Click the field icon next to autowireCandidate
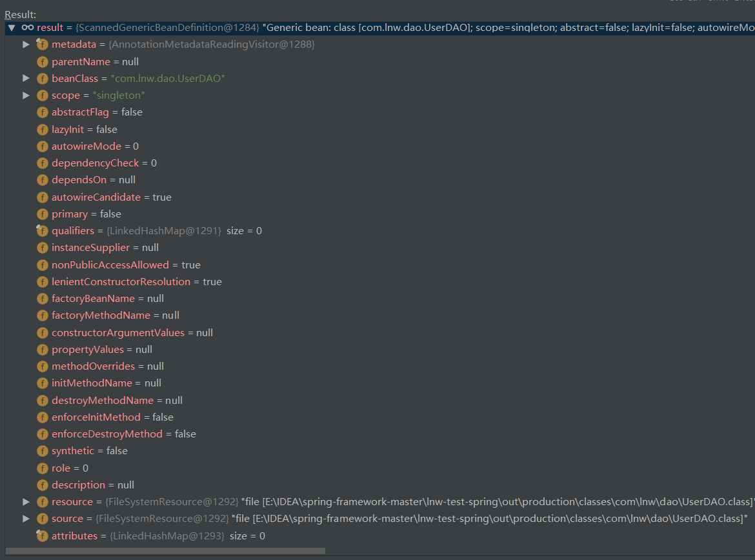Image resolution: width=755 pixels, height=560 pixels. pos(43,197)
